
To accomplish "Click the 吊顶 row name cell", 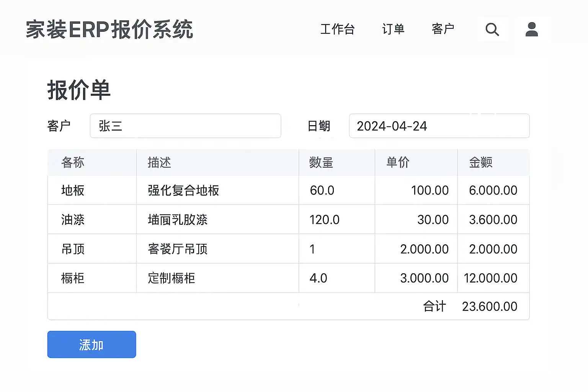I will tap(73, 249).
